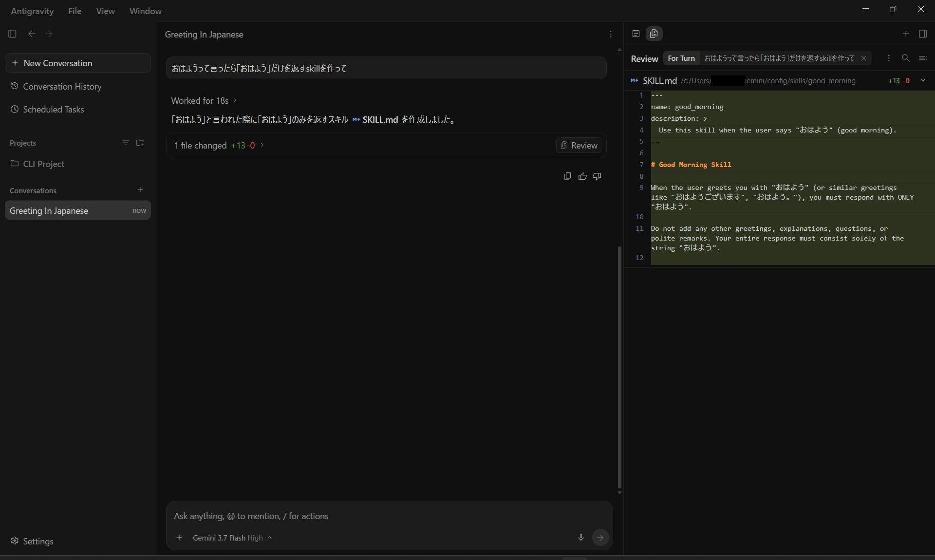935x560 pixels.
Task: Toggle the right side panel icon
Action: pyautogui.click(x=923, y=34)
